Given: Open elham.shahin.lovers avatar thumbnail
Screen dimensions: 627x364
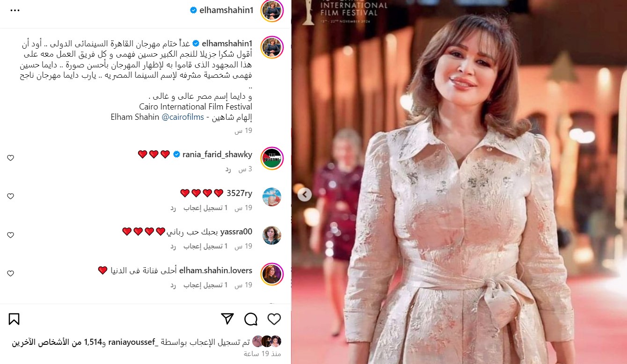Looking at the screenshot, I should 272,274.
